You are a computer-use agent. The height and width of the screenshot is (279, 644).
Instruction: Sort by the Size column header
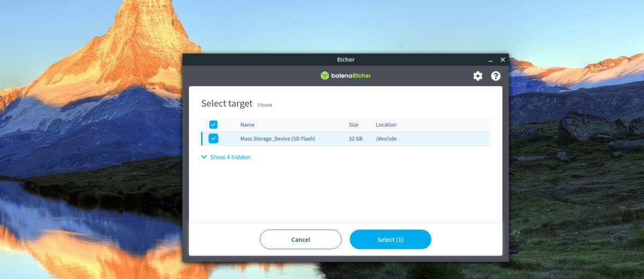[354, 125]
